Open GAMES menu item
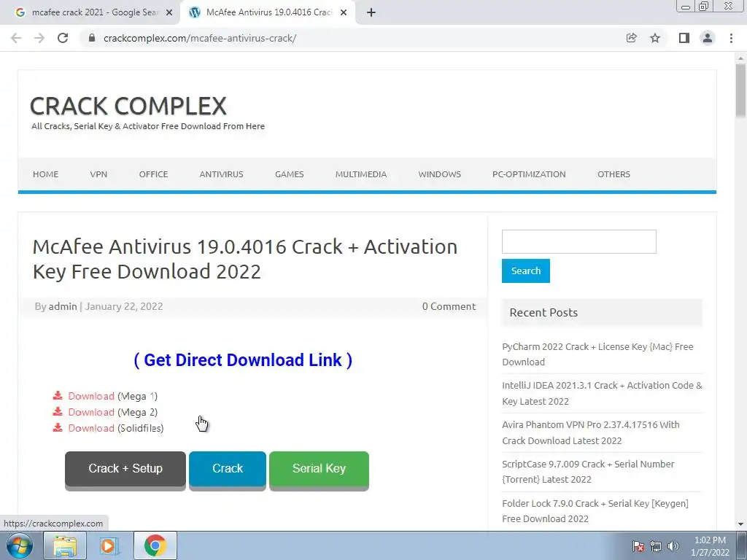Image resolution: width=747 pixels, height=560 pixels. pos(289,174)
